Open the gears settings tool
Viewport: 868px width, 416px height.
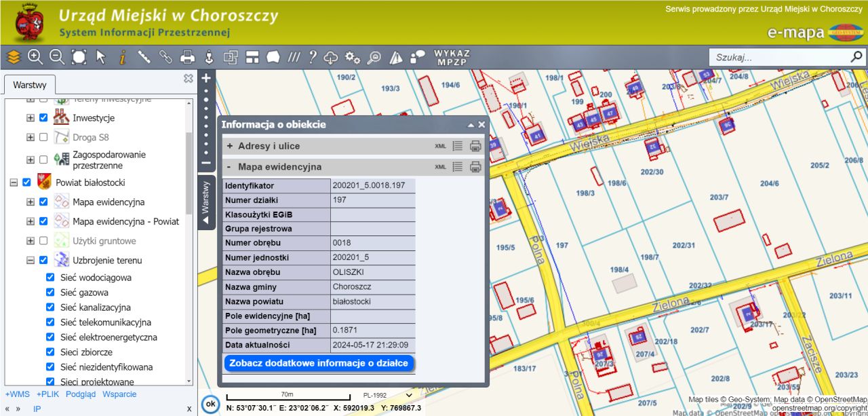pos(352,57)
